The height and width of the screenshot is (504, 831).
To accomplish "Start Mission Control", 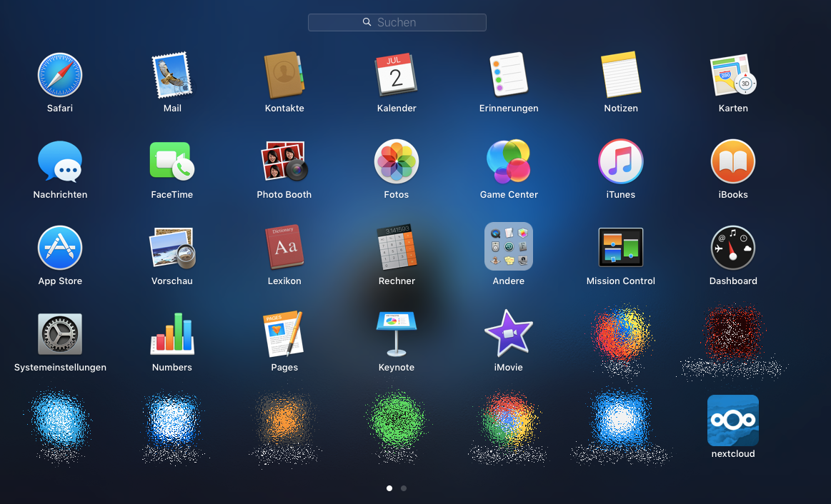I will (621, 247).
